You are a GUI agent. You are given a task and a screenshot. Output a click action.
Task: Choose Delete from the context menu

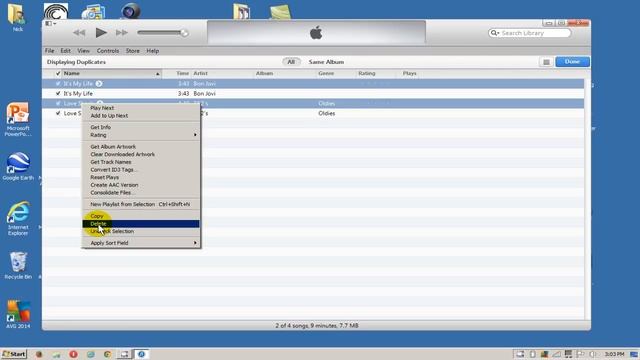click(x=141, y=224)
